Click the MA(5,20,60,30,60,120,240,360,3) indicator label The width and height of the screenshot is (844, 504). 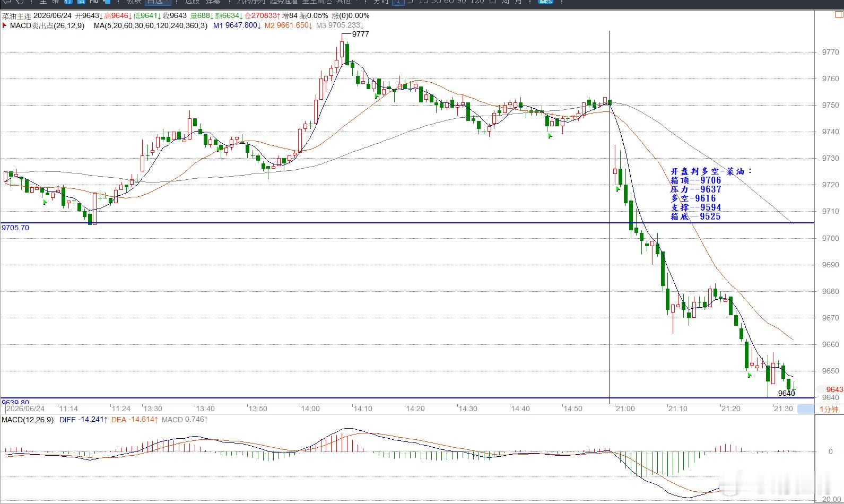click(x=151, y=25)
